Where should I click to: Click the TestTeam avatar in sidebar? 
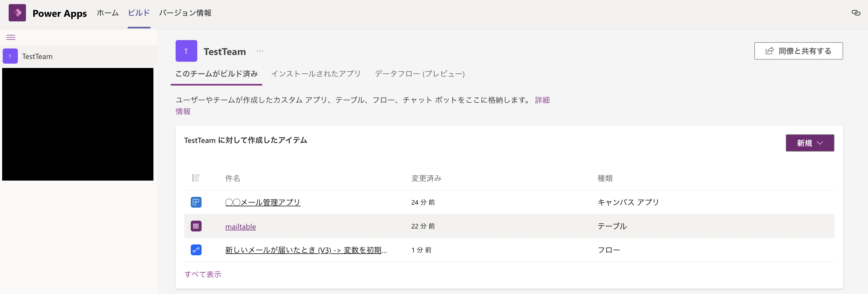pos(10,56)
